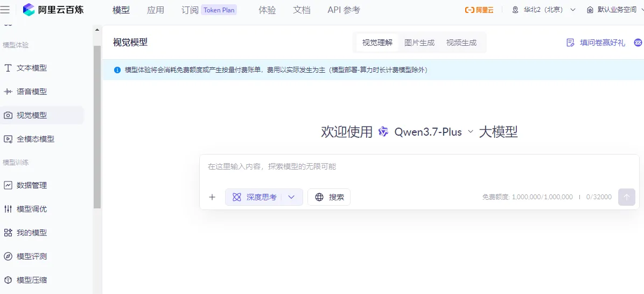The width and height of the screenshot is (644, 294).
Task: Click the 填问卷赢好礼 survey link
Action: tap(602, 43)
